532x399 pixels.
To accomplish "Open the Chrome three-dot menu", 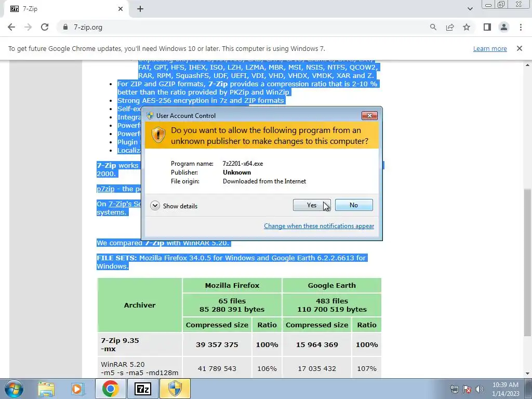I will tap(521, 27).
